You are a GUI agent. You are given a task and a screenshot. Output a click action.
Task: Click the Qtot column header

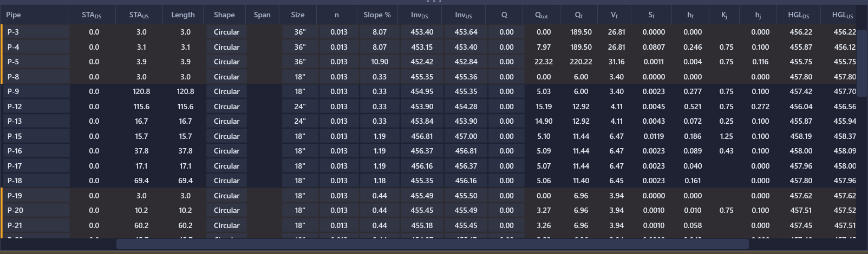(541, 15)
